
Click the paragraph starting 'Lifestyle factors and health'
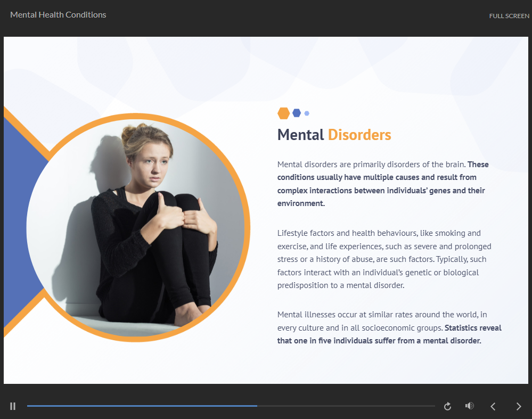click(384, 259)
